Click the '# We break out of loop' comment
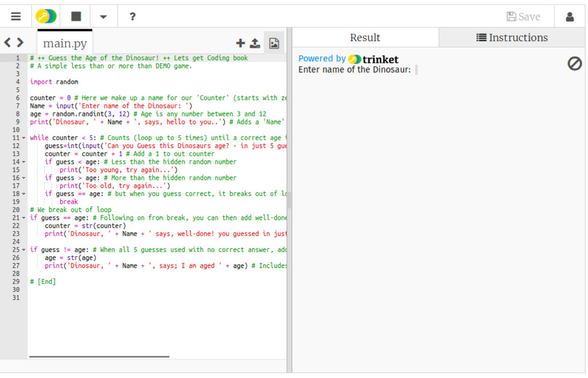This screenshot has height=378, width=588. click(71, 210)
